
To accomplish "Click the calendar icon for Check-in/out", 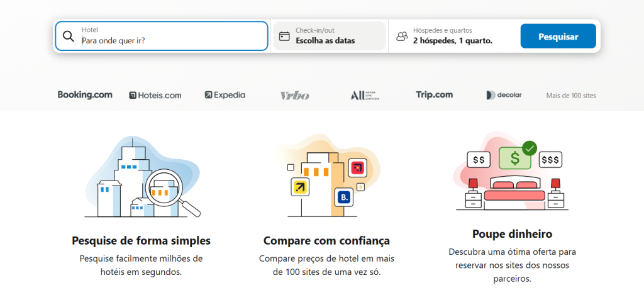I will (x=284, y=36).
